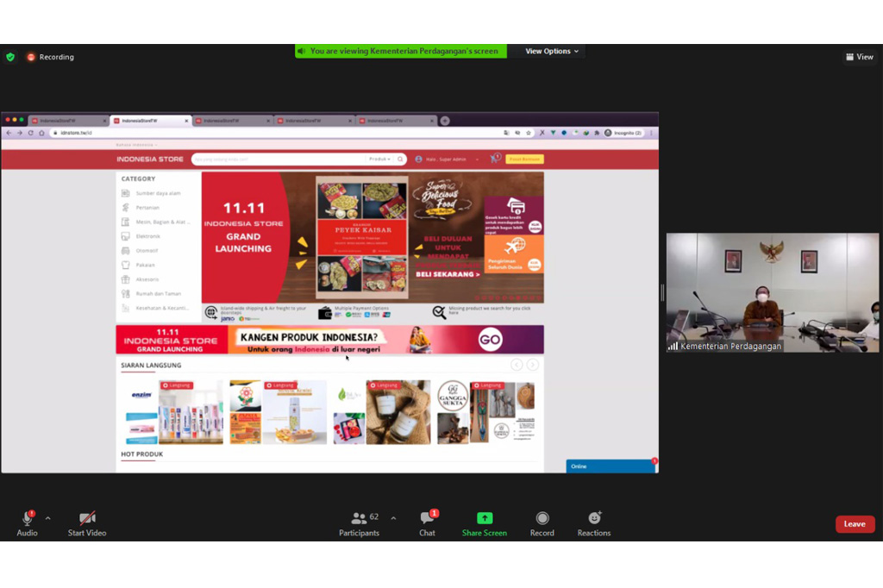This screenshot has height=588, width=883.
Task: Change layout with the View button
Action: pyautogui.click(x=860, y=57)
